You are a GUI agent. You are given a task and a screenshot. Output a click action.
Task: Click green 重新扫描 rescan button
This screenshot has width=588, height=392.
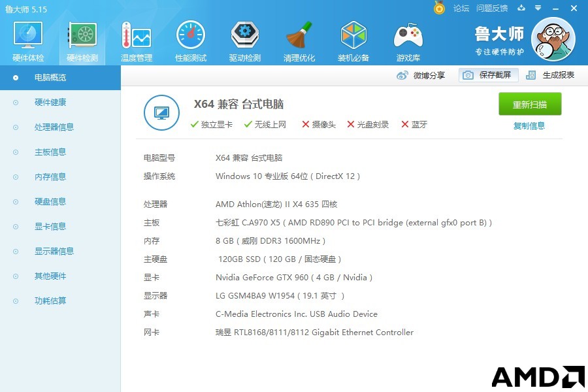click(x=530, y=104)
